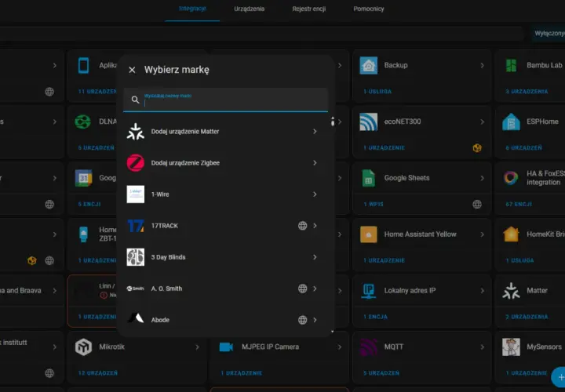Open the Home Assistant Yellow card chevron
Viewport: 565px width, 392px height.
pyautogui.click(x=482, y=234)
